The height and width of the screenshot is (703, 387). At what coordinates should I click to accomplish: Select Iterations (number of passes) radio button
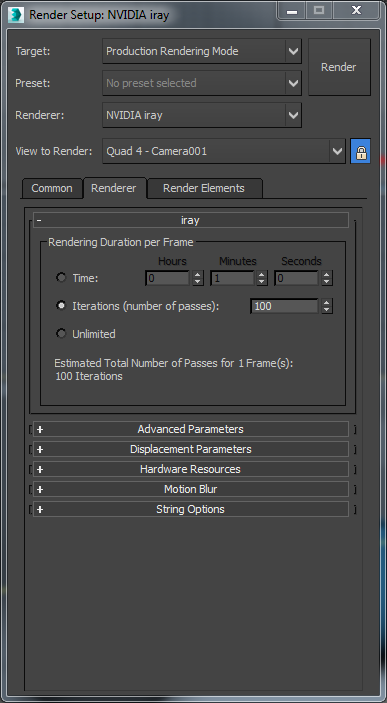61,305
